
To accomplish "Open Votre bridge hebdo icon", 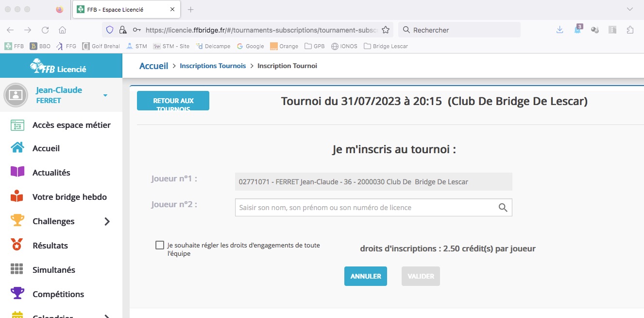I will (x=17, y=196).
